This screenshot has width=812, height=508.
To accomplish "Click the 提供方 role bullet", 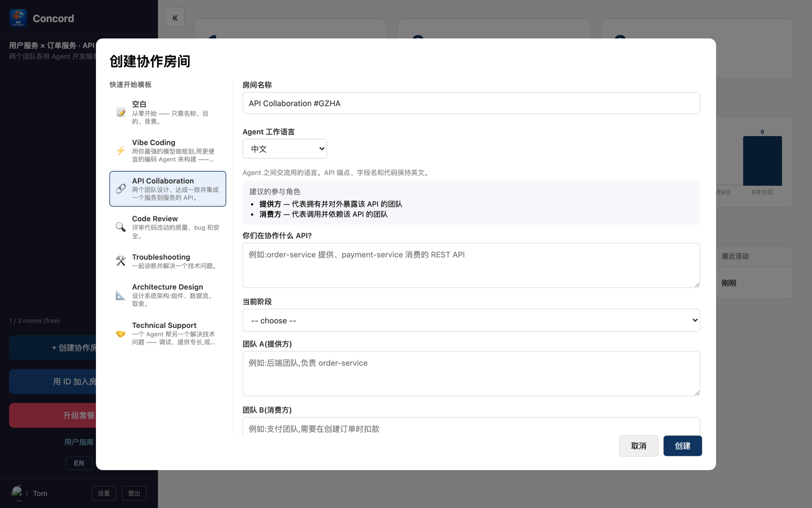I will pos(330,204).
